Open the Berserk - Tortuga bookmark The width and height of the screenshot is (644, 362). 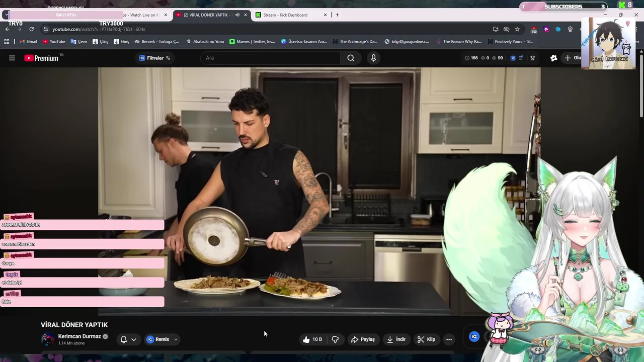tap(156, 42)
